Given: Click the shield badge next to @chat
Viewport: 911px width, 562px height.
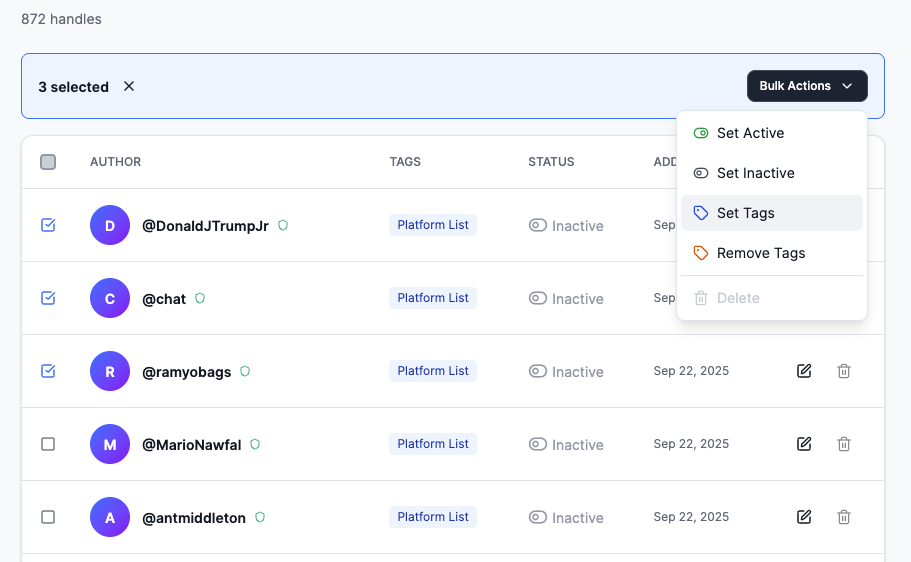Looking at the screenshot, I should point(200,298).
